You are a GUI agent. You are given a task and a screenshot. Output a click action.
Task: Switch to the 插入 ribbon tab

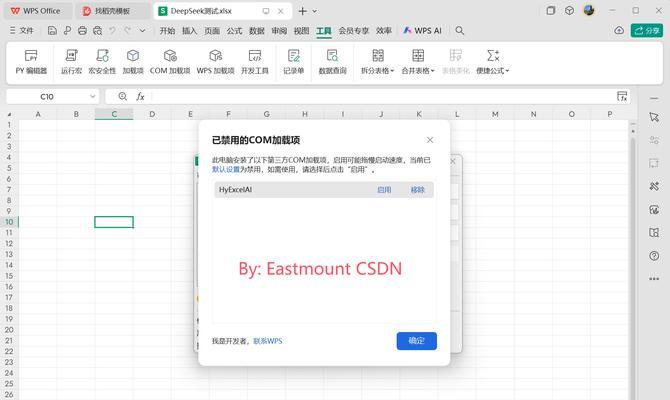click(189, 31)
